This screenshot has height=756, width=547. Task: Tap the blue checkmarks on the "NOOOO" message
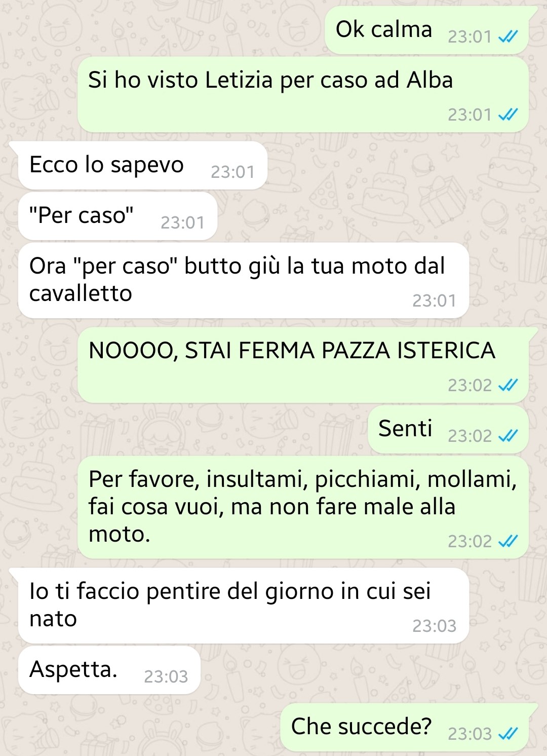coord(508,386)
